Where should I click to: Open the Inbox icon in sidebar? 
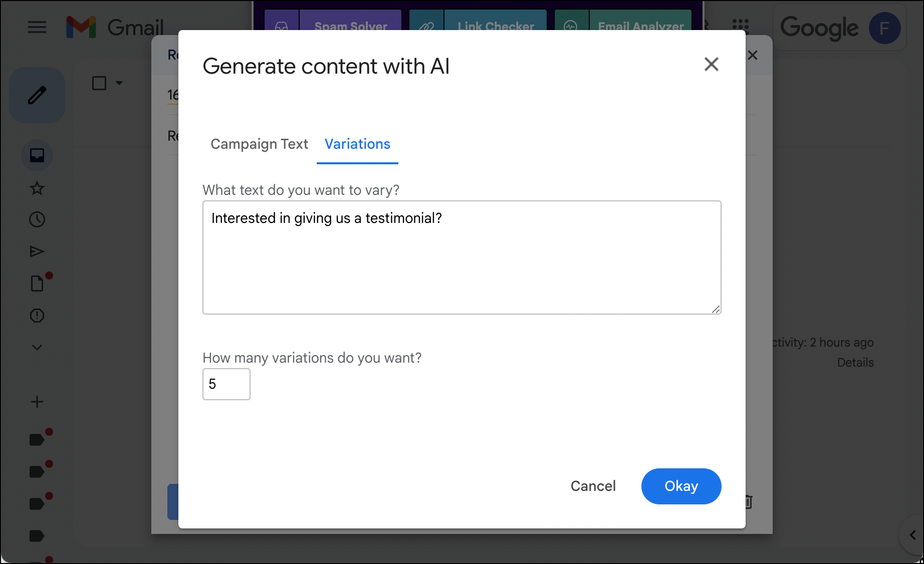tap(37, 155)
